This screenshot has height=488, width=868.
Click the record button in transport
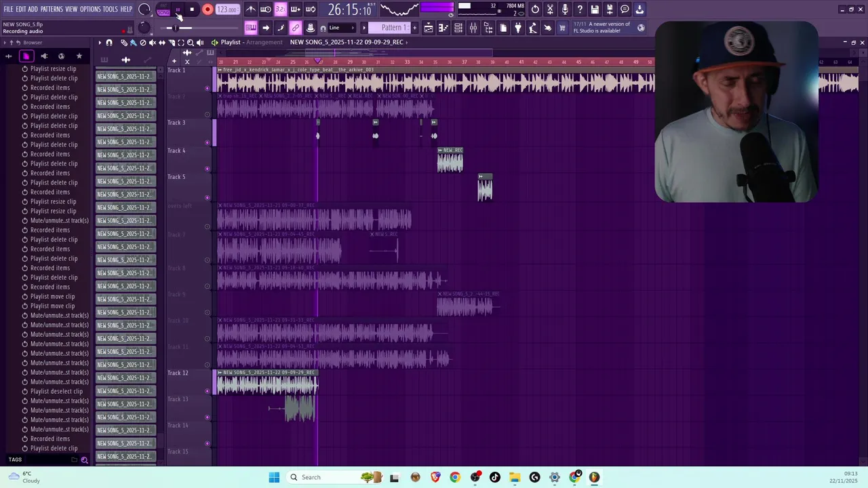coord(208,9)
